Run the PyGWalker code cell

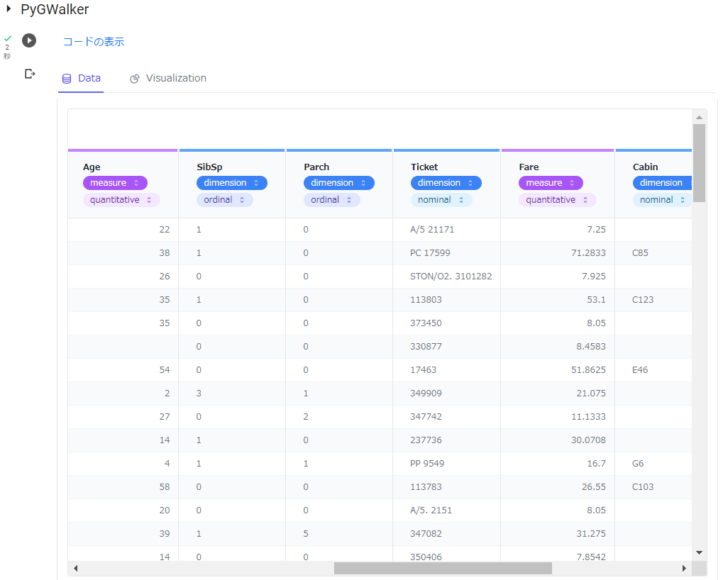(x=29, y=40)
